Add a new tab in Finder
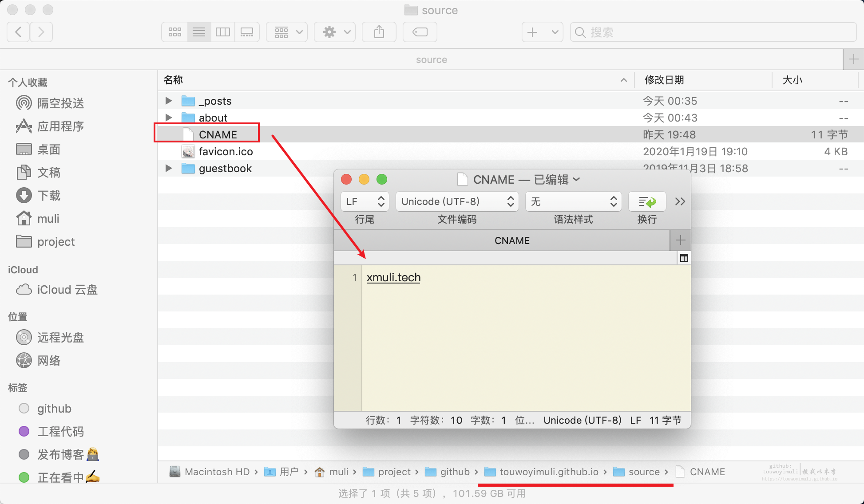The height and width of the screenshot is (504, 864). [x=853, y=59]
